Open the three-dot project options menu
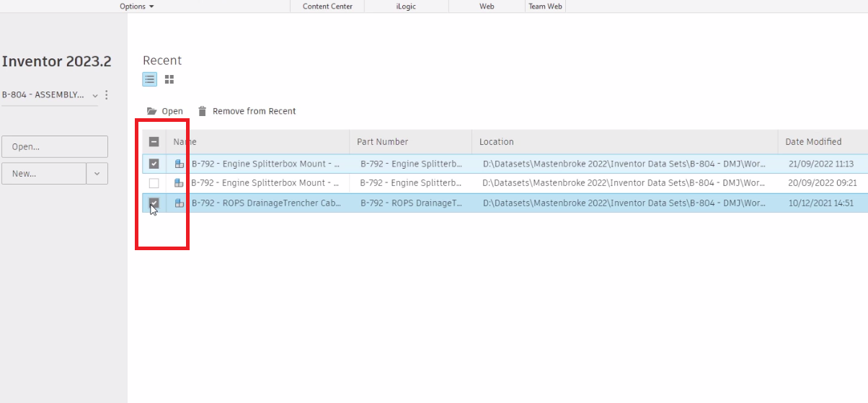Image resolution: width=868 pixels, height=403 pixels. coord(107,95)
